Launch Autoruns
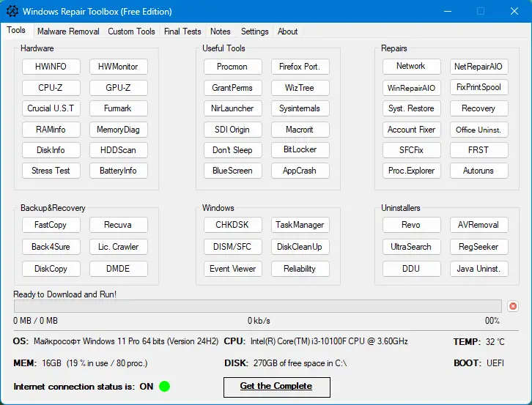This screenshot has width=532, height=405. (479, 171)
